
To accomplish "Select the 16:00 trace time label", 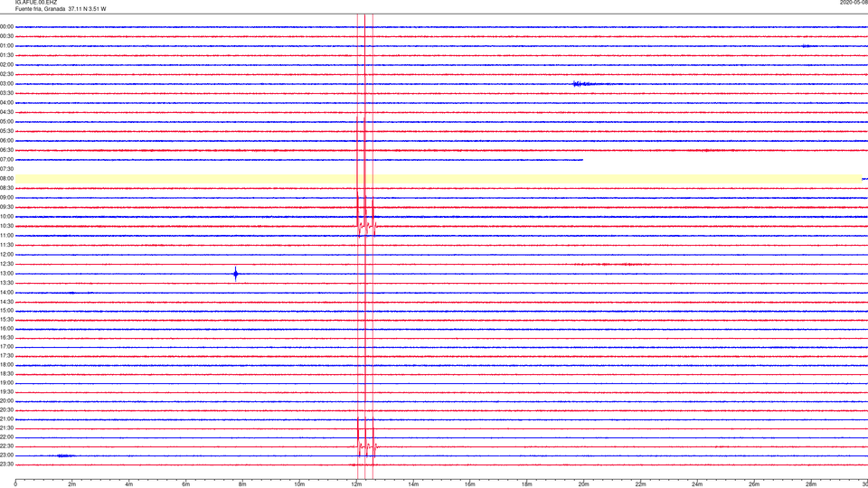I will click(x=6, y=329).
